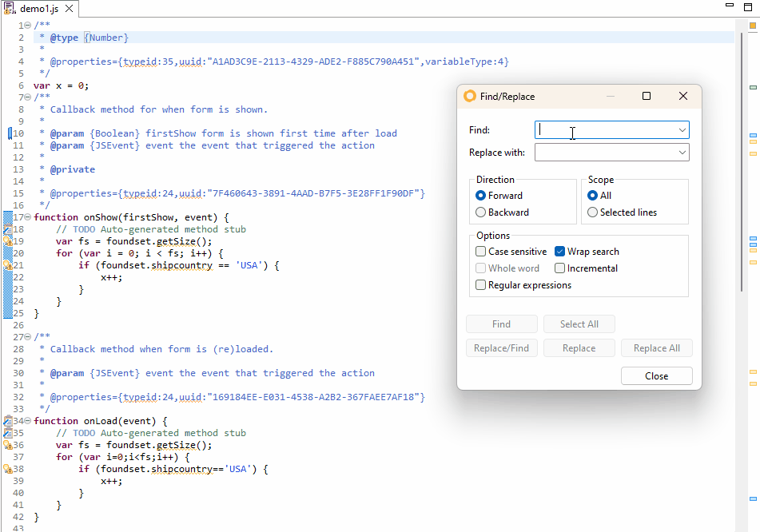Click 'Callback method for when form is shown.' comment
The height and width of the screenshot is (532, 760).
[x=159, y=109]
